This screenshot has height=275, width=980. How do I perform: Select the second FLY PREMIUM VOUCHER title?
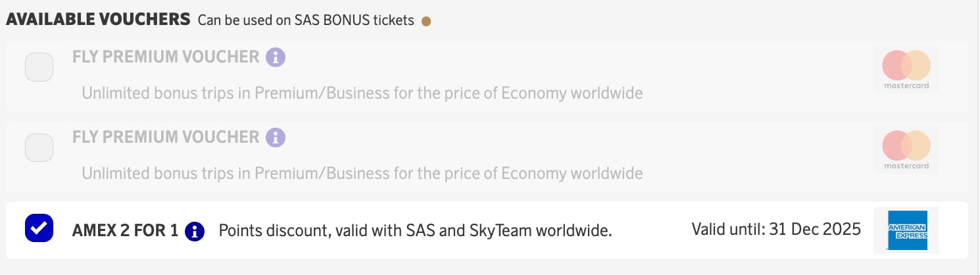click(x=166, y=137)
